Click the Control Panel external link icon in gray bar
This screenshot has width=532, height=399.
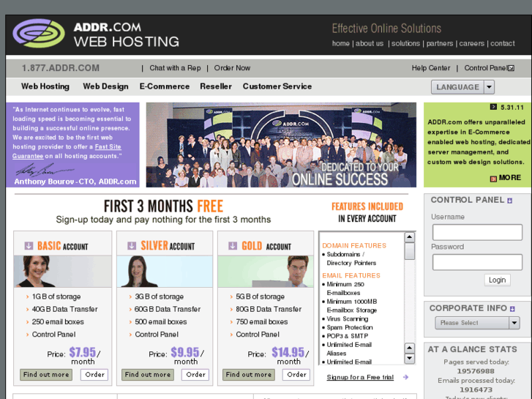point(511,68)
